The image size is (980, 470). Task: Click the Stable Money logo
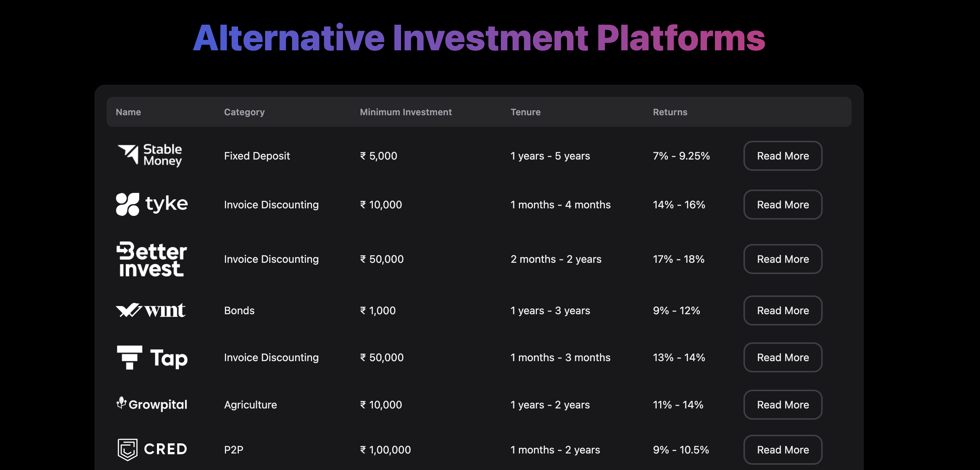pos(150,155)
